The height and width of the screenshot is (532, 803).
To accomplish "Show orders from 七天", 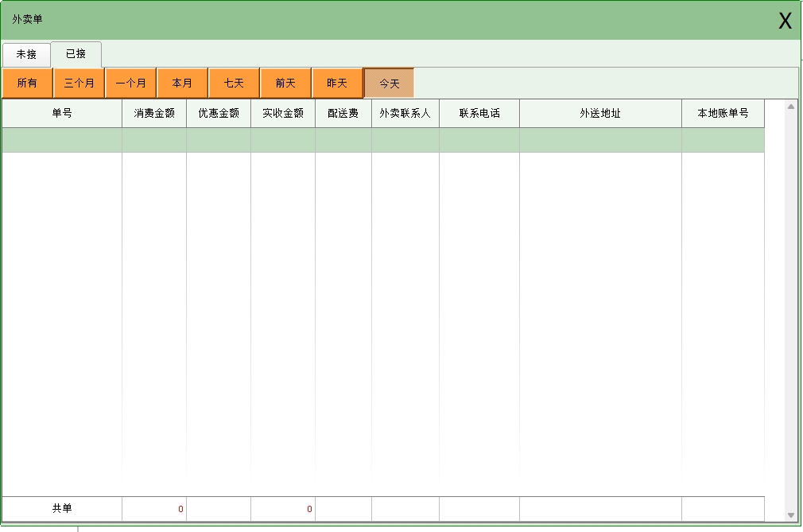I will 234,83.
